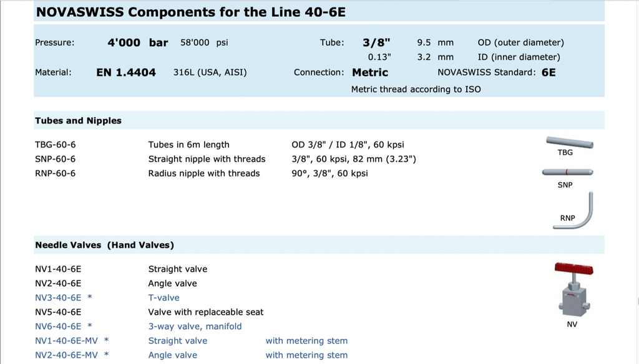639x364 pixels.
Task: Click the 3-way valve, manifold link
Action: [195, 327]
